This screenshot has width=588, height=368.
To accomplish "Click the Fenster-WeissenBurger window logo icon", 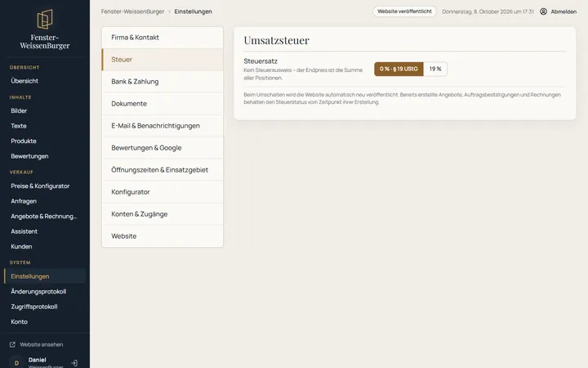I will pos(45,19).
